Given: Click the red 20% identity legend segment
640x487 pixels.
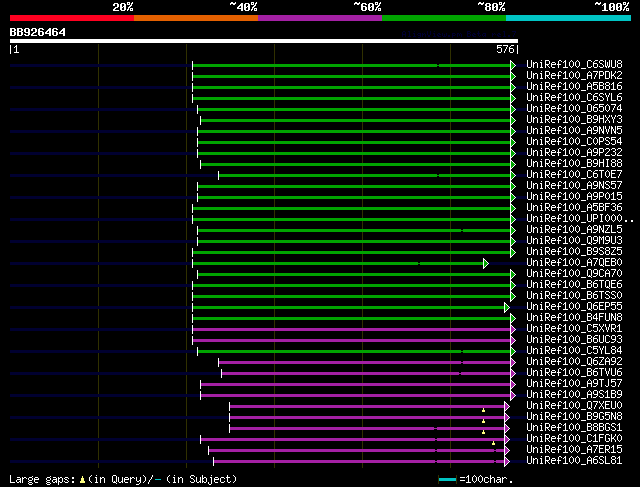Looking at the screenshot, I should (72, 18).
